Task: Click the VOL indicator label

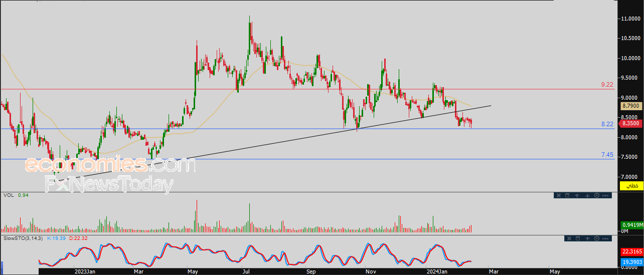Action: [x=8, y=195]
